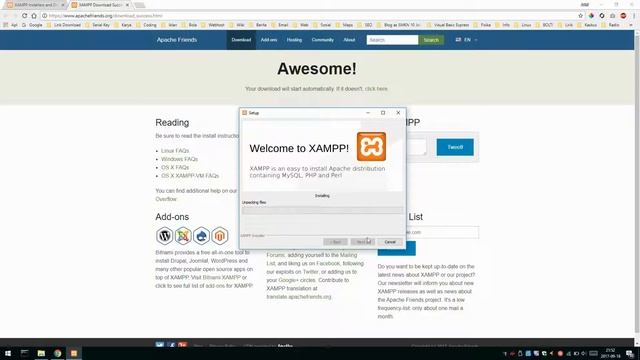Open the Hosting nav menu item
Image resolution: width=640 pixels, height=360 pixels.
(x=294, y=40)
